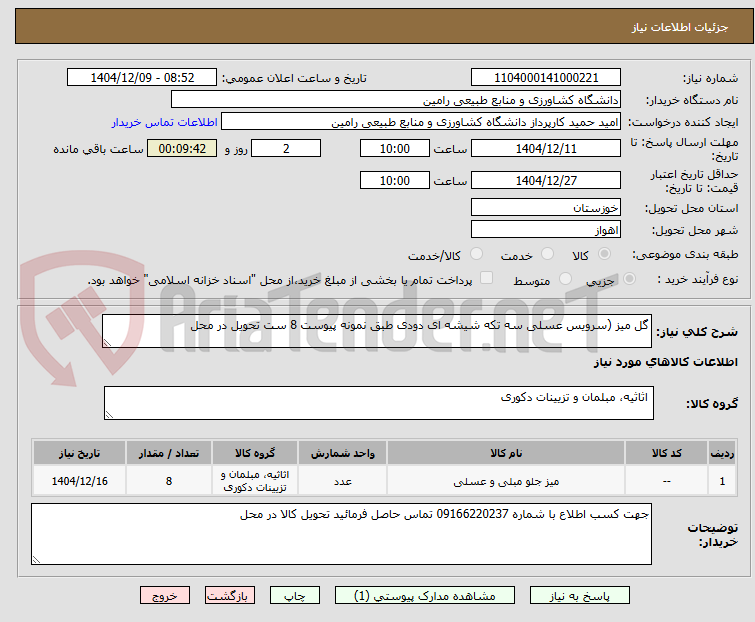
Task: Select the کالا/خدمت radio button
Action: (476, 254)
